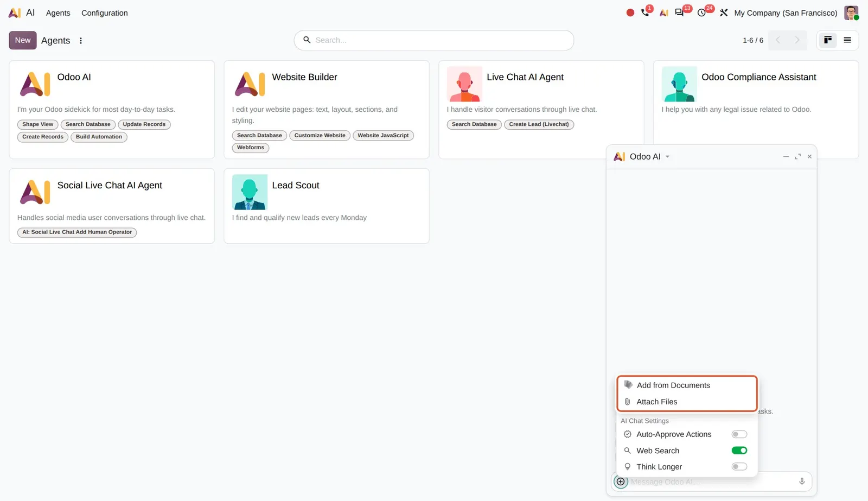
Task: Close the Odoo AI chat window
Action: pyautogui.click(x=809, y=156)
